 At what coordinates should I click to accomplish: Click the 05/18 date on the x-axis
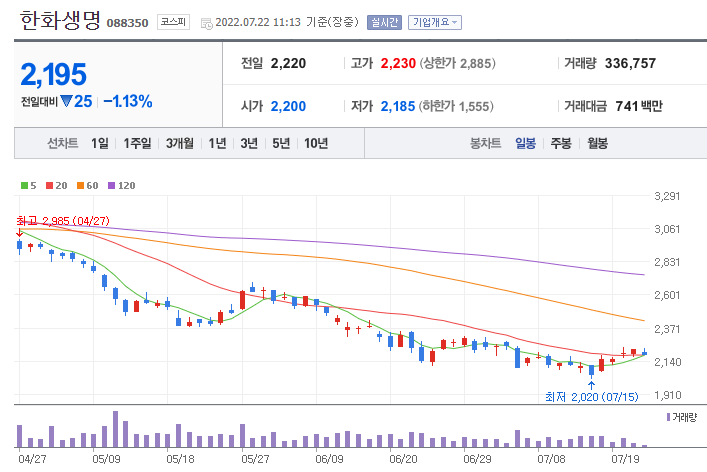click(x=180, y=459)
